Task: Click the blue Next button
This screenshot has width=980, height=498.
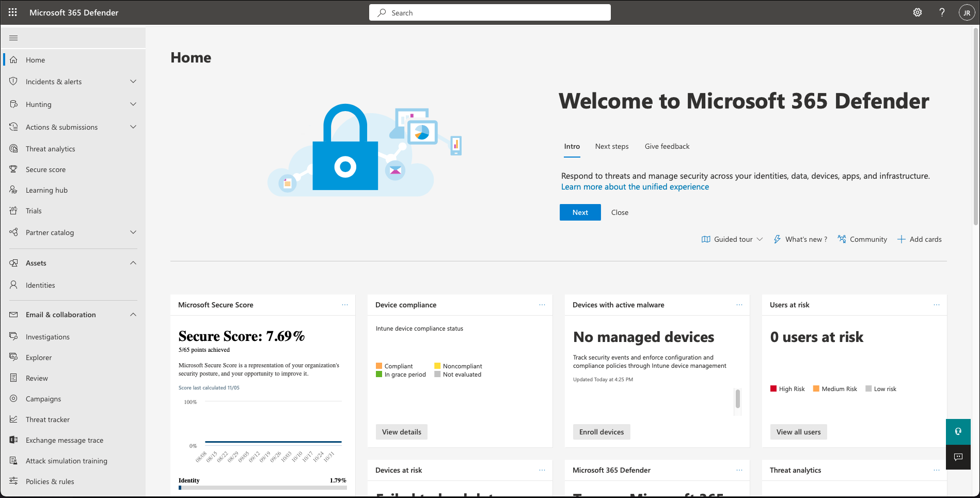Action: [x=580, y=212]
